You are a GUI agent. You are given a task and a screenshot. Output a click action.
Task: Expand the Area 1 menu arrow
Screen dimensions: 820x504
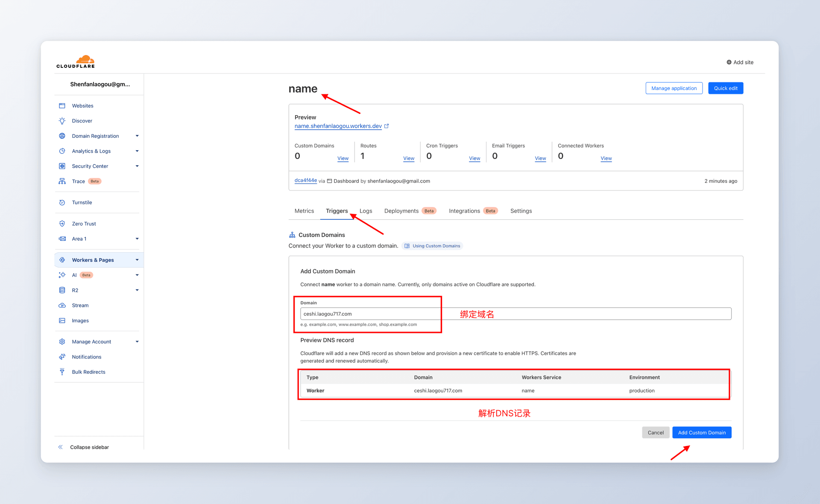137,239
